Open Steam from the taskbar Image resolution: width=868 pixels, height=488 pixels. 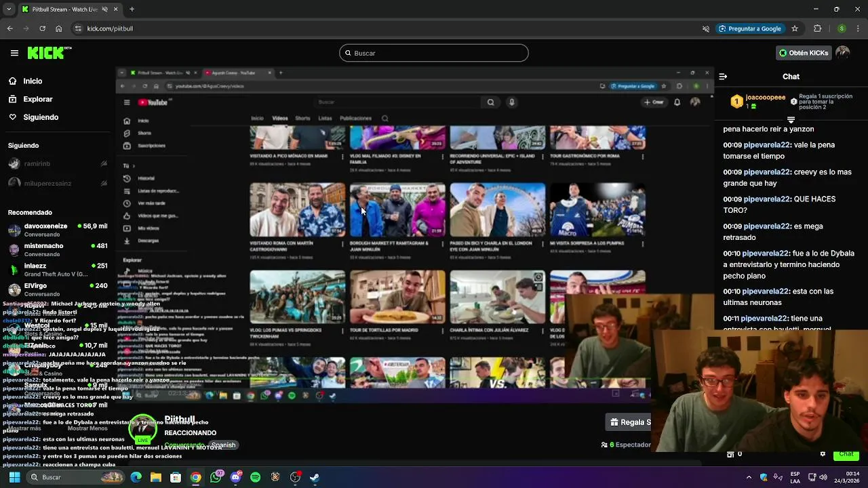pos(315,477)
